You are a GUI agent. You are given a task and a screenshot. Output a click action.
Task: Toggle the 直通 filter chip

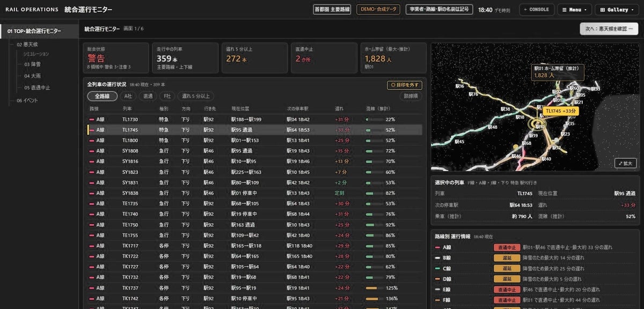[147, 96]
